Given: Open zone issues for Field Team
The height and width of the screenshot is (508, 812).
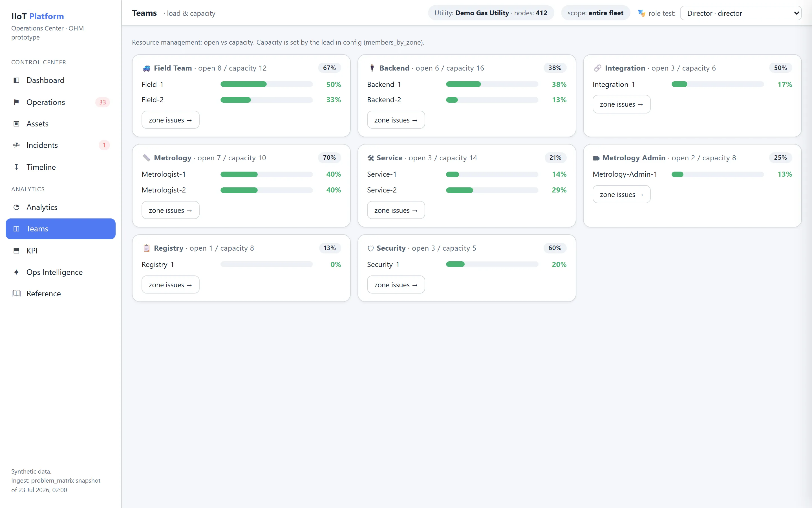Looking at the screenshot, I should point(171,120).
